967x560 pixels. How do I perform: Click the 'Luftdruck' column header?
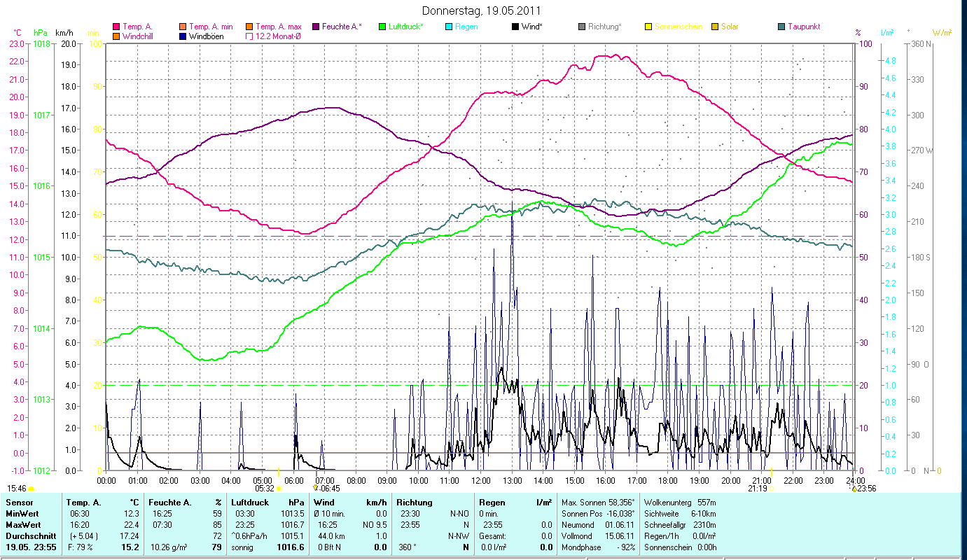250,503
